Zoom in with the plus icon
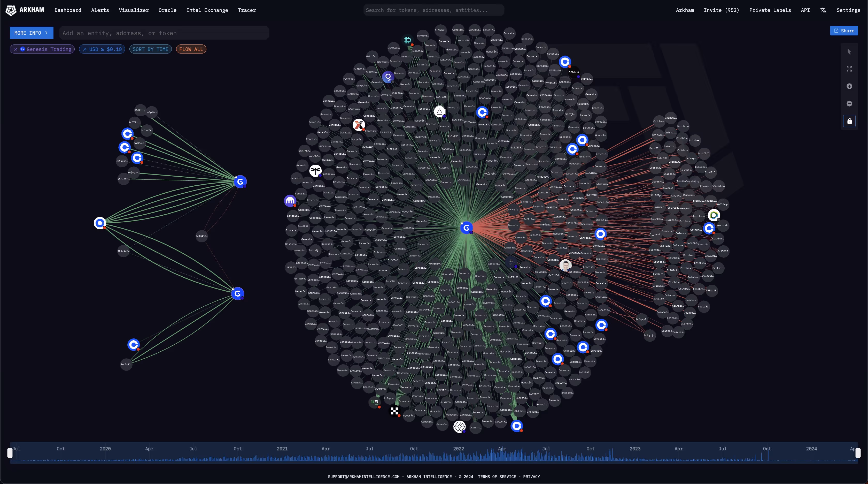The image size is (868, 484). (x=849, y=86)
